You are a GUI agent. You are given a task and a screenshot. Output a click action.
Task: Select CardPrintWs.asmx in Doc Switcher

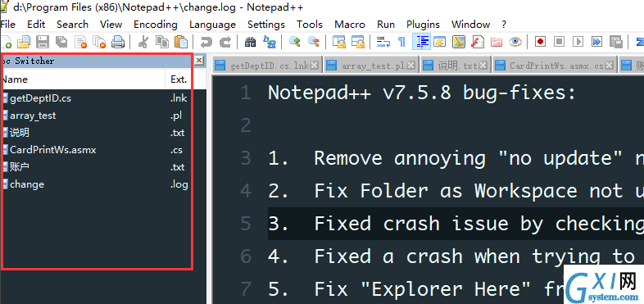click(53, 150)
